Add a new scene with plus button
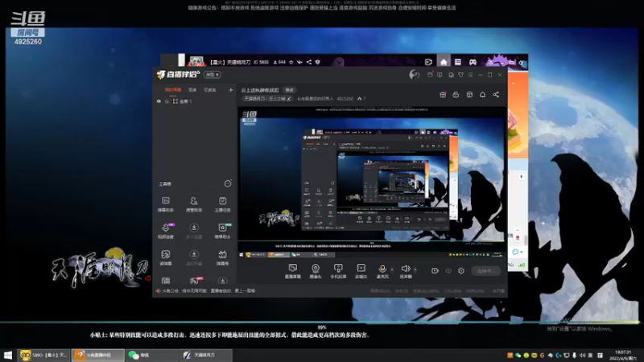 pyautogui.click(x=231, y=90)
